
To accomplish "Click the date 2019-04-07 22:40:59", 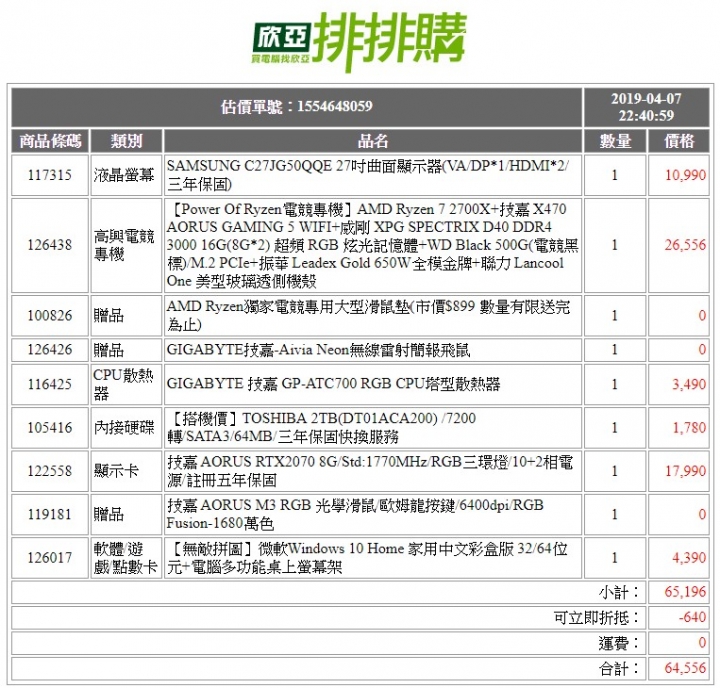I will click(x=646, y=107).
